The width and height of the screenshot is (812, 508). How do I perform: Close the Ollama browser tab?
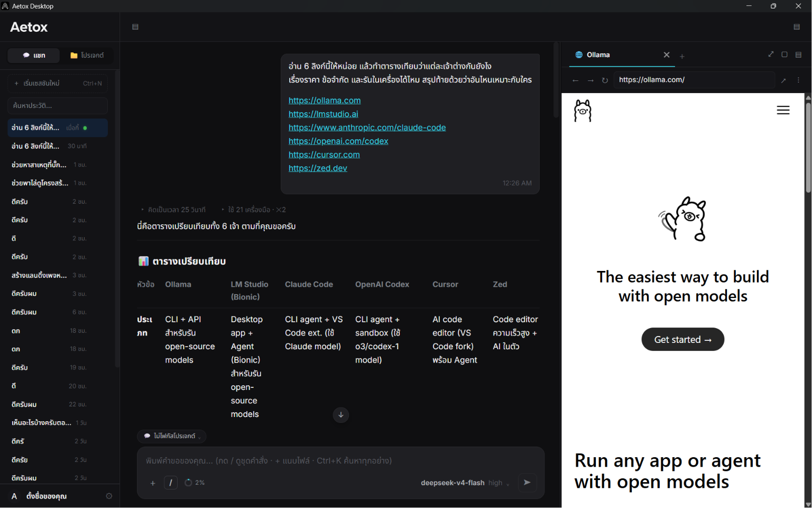(667, 55)
